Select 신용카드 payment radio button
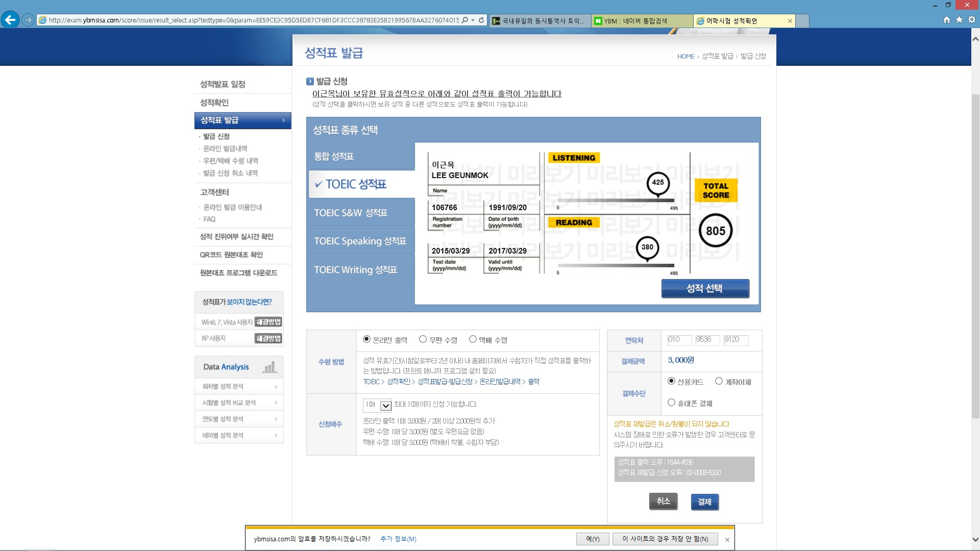 tap(671, 381)
